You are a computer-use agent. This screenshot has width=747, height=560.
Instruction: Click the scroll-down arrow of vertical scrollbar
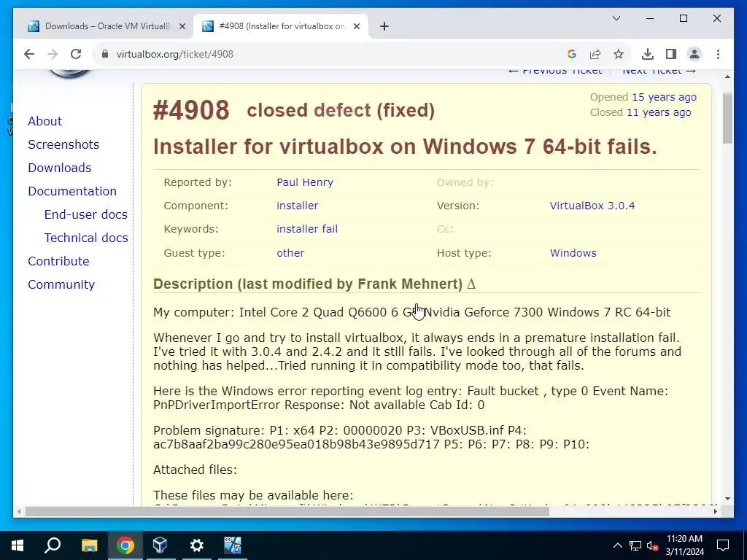point(727,499)
